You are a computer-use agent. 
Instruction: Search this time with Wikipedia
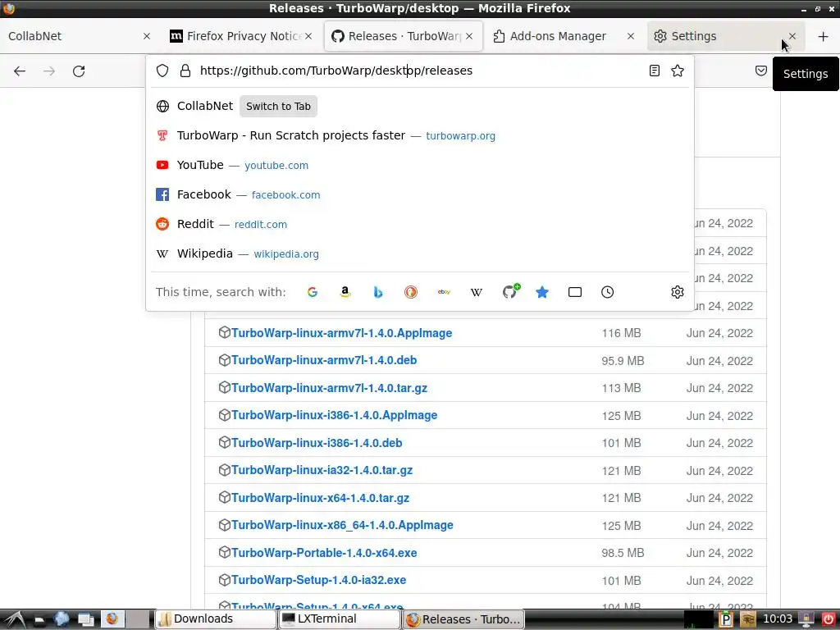click(477, 292)
